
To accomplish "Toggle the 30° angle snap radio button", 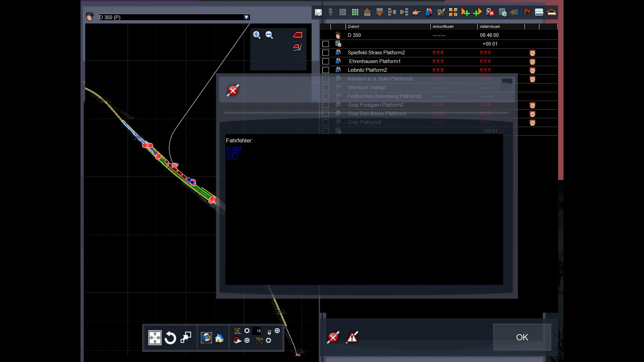I will point(247,331).
